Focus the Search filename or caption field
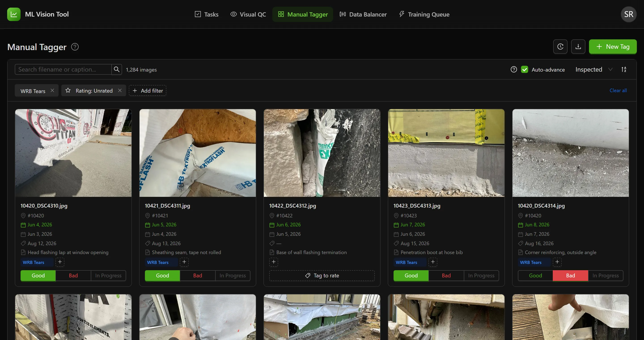This screenshot has height=340, width=644. (63, 69)
